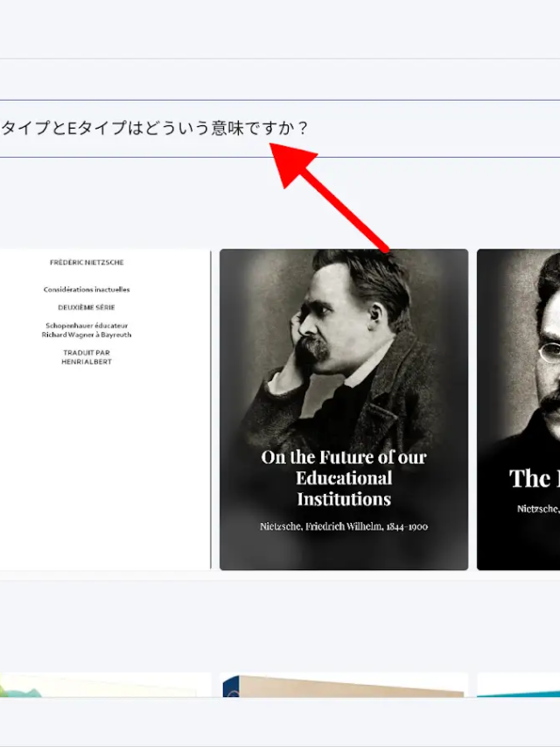560x747 pixels.
Task: Click 'DEUXIÈME SÉRIE' text on cover
Action: pos(87,307)
